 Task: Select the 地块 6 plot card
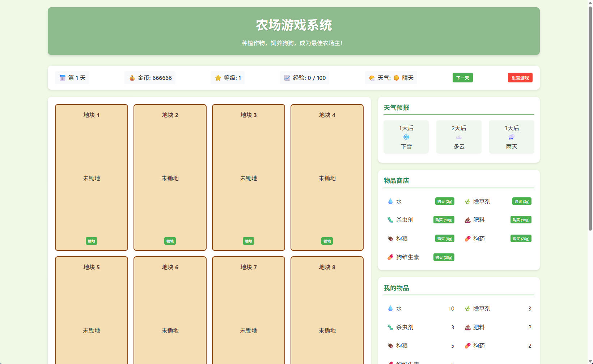click(x=170, y=310)
